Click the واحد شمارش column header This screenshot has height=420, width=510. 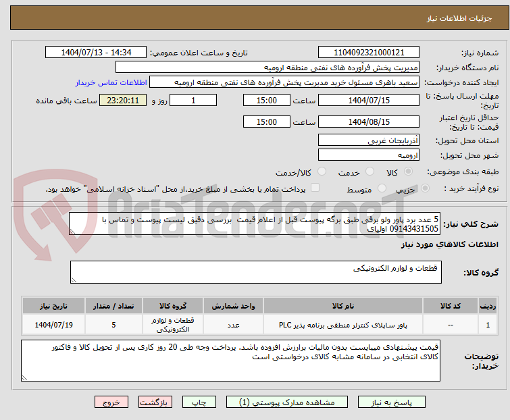233,306
